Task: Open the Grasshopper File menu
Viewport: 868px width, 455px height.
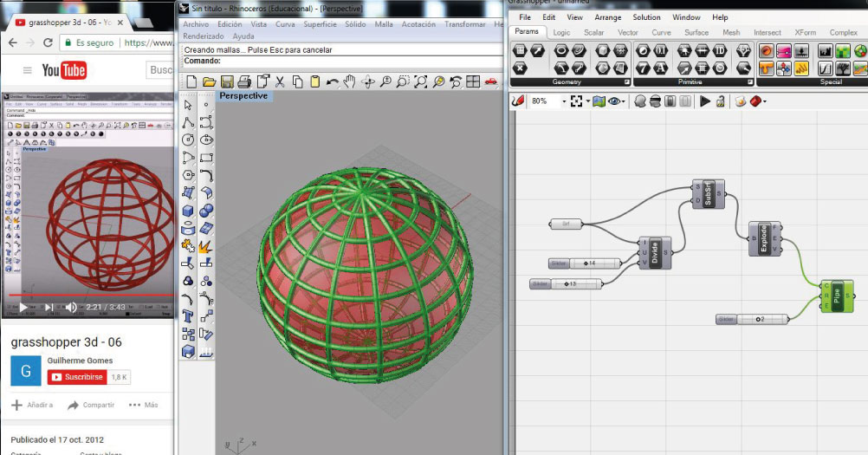Action: 525,17
